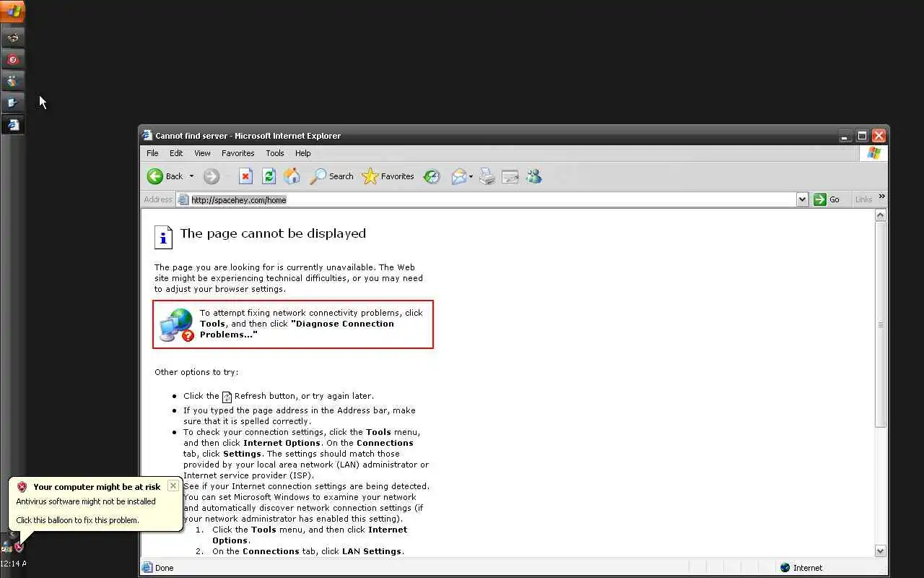
Task: Click the greyed Forward arrow button
Action: pyautogui.click(x=211, y=176)
